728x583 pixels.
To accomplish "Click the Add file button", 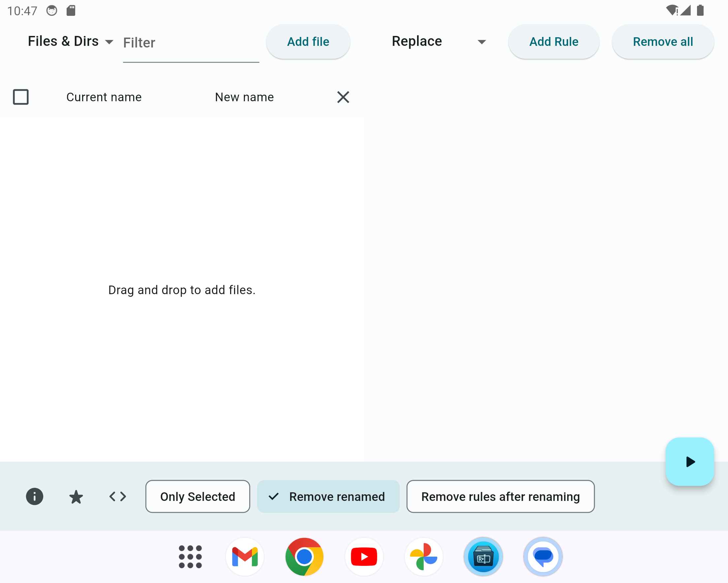I will click(308, 42).
